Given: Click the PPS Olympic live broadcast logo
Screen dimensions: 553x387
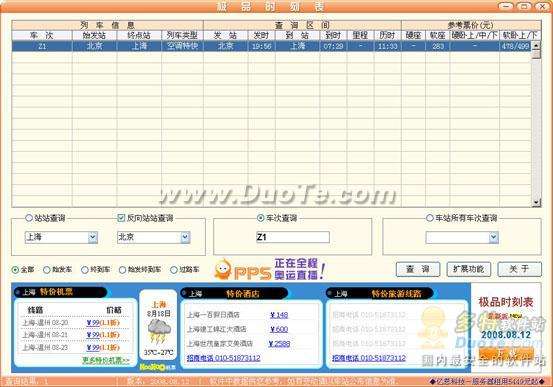Looking at the screenshot, I should pos(269,270).
